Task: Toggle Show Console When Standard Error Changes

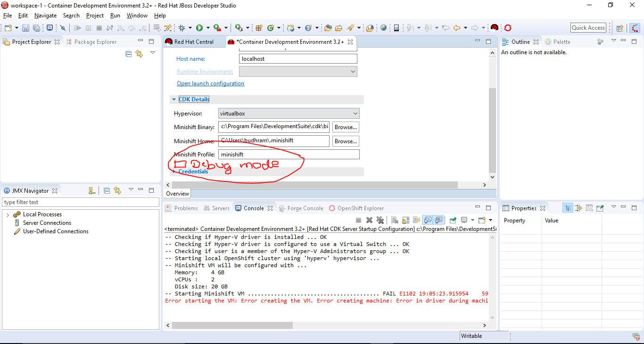Action: pos(439,220)
